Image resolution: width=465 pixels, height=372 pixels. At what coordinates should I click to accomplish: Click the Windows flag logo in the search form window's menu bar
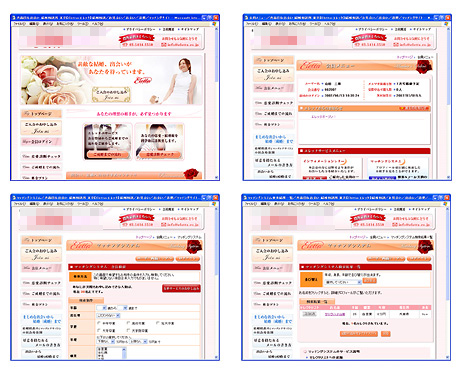click(x=214, y=204)
